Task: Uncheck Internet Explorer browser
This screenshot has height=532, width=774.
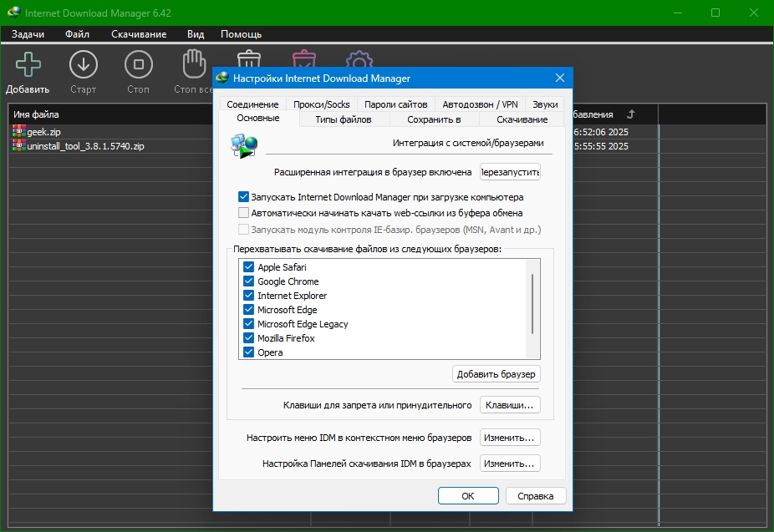Action: 249,296
